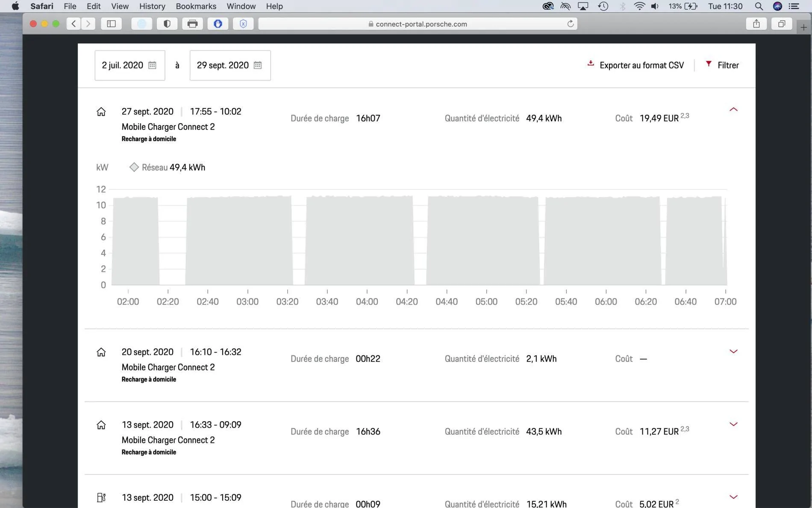Click the 05:00 chart axis label
Viewport: 812px width, 508px height.
(486, 302)
